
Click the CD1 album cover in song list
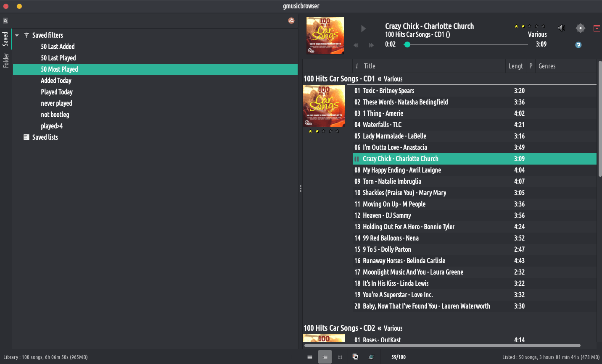[324, 106]
